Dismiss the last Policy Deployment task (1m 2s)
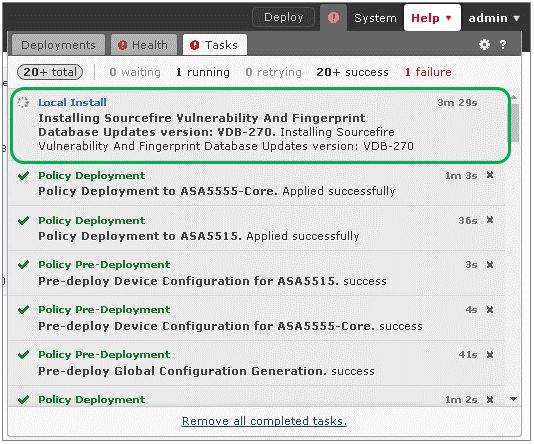Image resolution: width=534 pixels, height=444 pixels. pyautogui.click(x=490, y=399)
